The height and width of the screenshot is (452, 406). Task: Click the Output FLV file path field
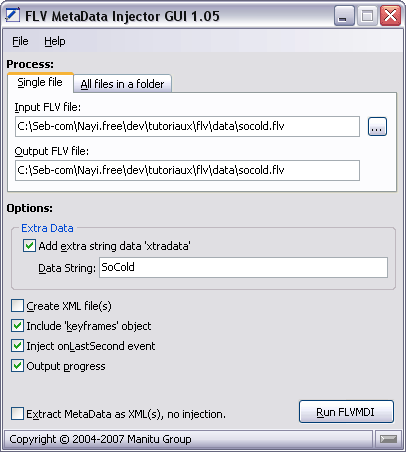(x=187, y=170)
